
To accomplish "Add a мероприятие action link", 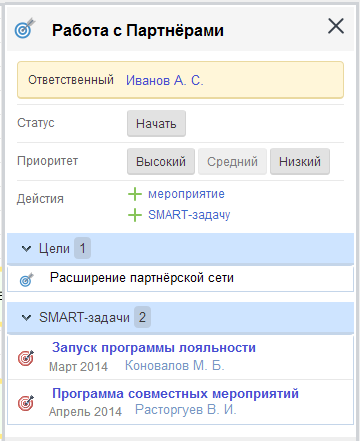I will [186, 194].
